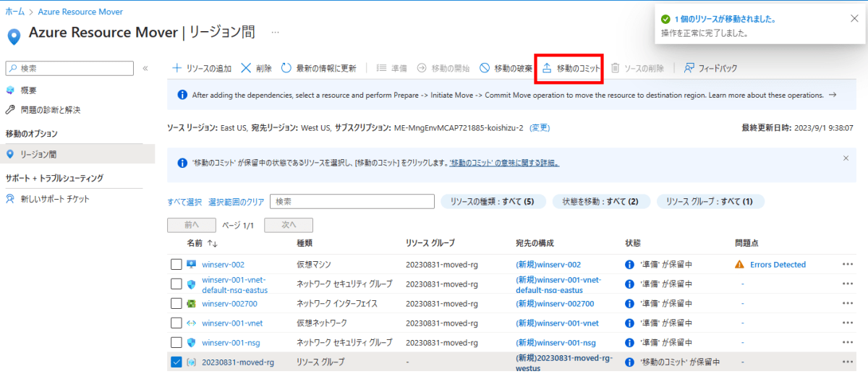Dismiss the blue commit info banner
The height and width of the screenshot is (387, 868).
pos(846,158)
